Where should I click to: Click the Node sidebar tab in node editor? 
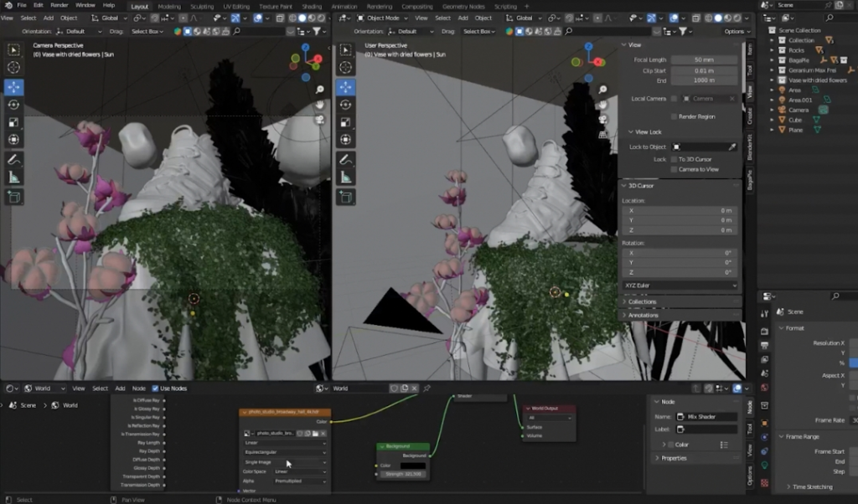tap(750, 406)
